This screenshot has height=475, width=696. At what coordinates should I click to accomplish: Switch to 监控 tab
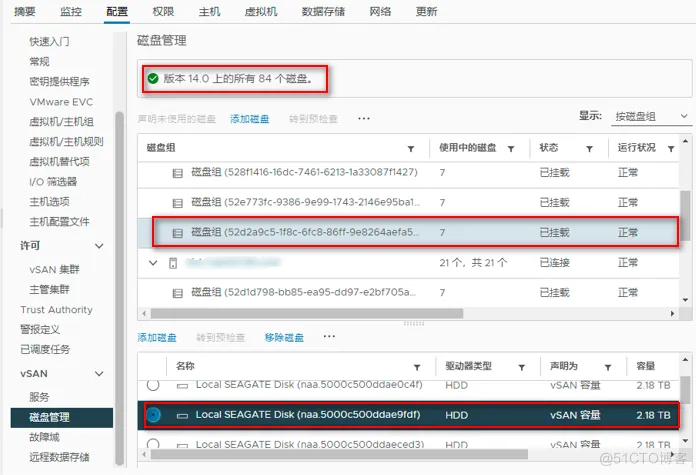coord(71,12)
